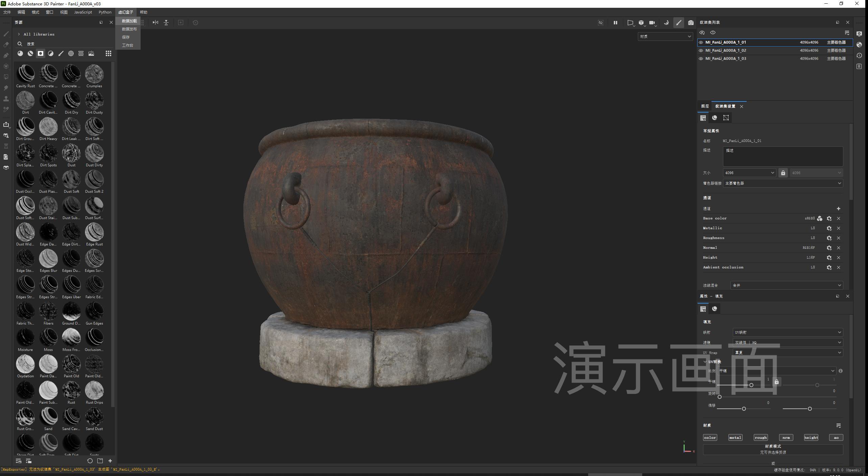Viewport: 868px width, 476px height.
Task: Toggle the size lock next to 4096
Action: pyautogui.click(x=783, y=173)
